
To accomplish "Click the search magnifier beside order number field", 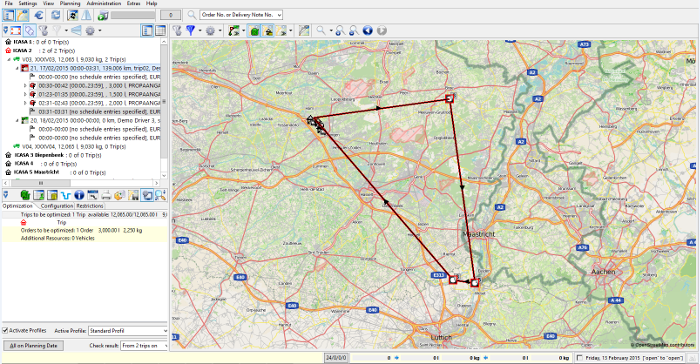I will pos(192,15).
